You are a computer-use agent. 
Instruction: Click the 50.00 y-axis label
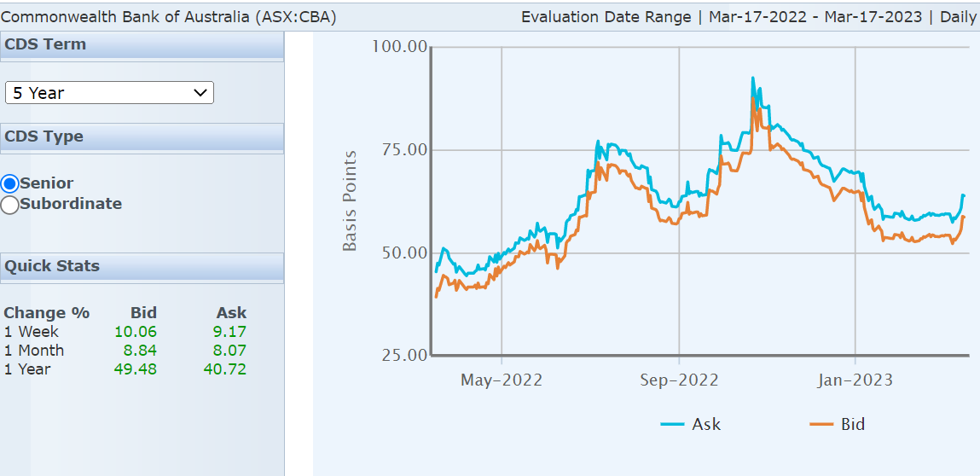(403, 253)
